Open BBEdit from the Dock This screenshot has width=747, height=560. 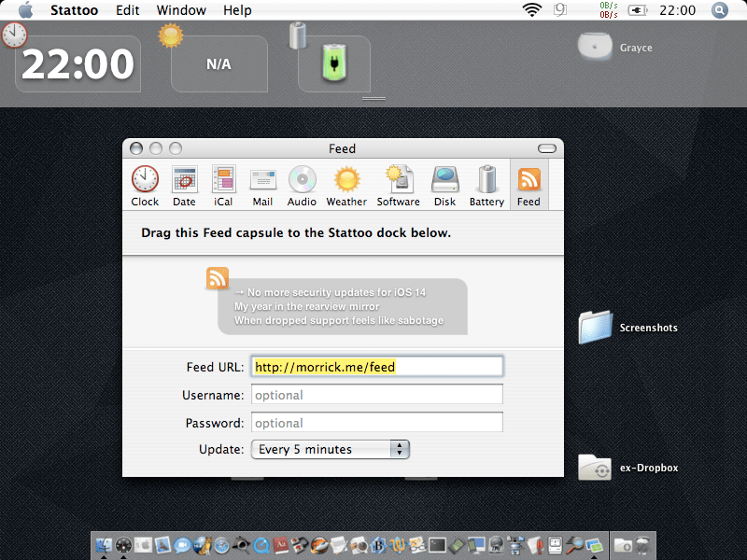[x=379, y=545]
